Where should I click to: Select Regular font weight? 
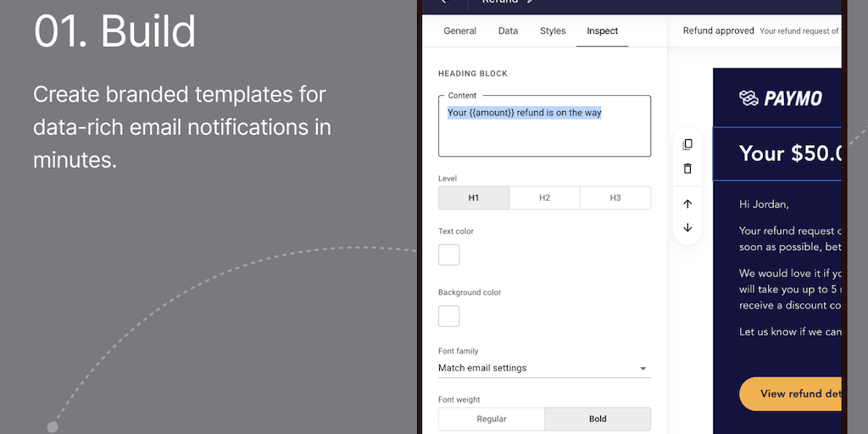492,419
